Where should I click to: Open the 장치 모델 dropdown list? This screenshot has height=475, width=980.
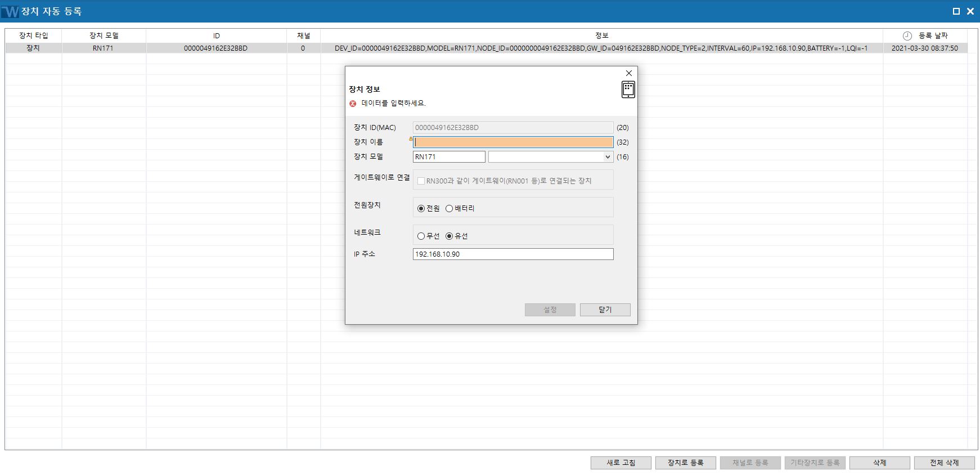click(x=608, y=157)
